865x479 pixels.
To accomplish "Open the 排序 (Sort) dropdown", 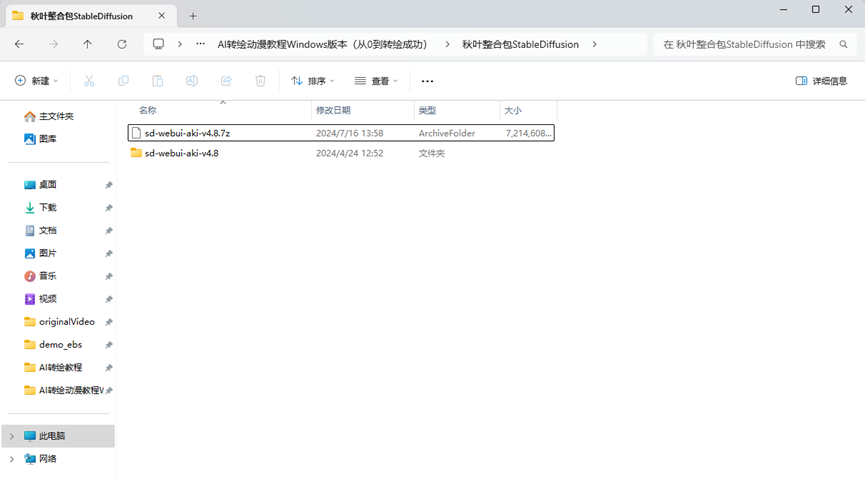I will pos(313,81).
